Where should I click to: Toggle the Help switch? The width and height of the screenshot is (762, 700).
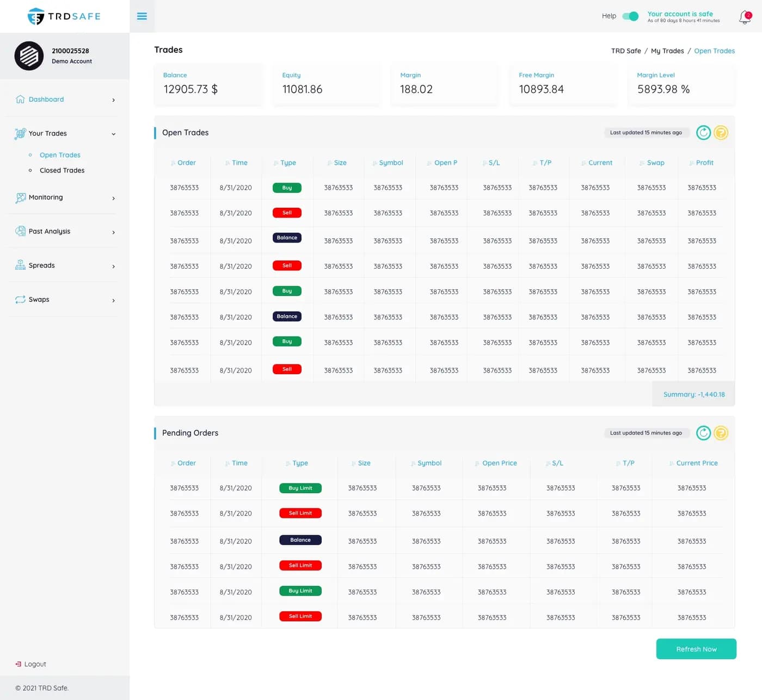(x=630, y=16)
